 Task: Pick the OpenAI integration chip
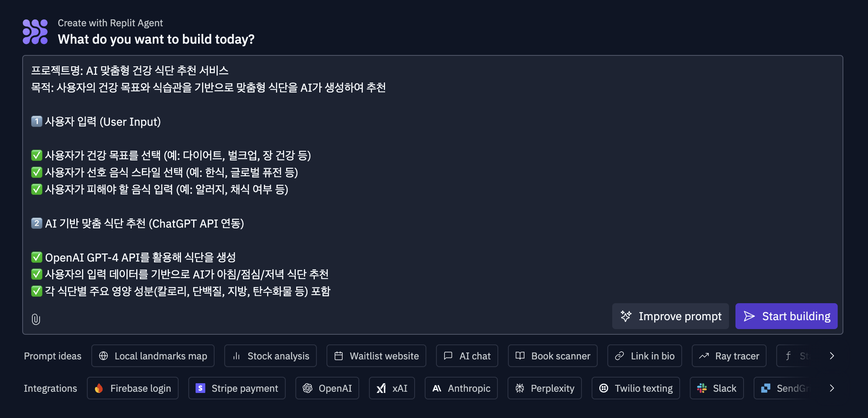pos(327,388)
